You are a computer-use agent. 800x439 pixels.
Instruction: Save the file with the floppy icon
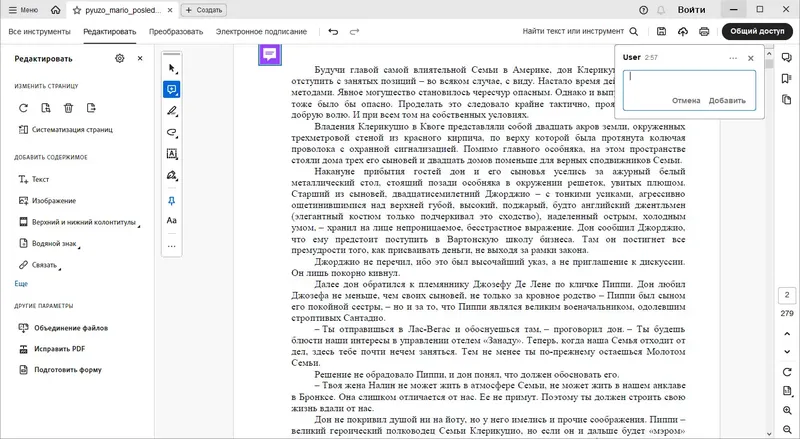[661, 32]
